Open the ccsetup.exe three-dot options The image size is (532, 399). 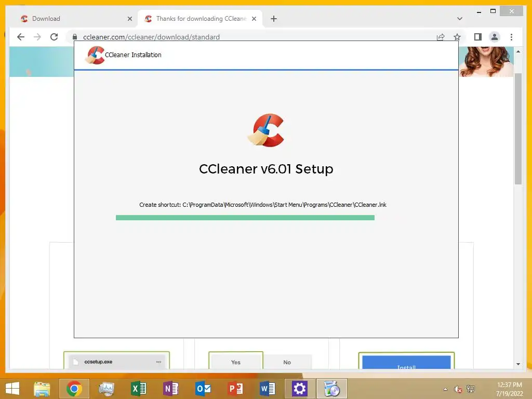[158, 362]
